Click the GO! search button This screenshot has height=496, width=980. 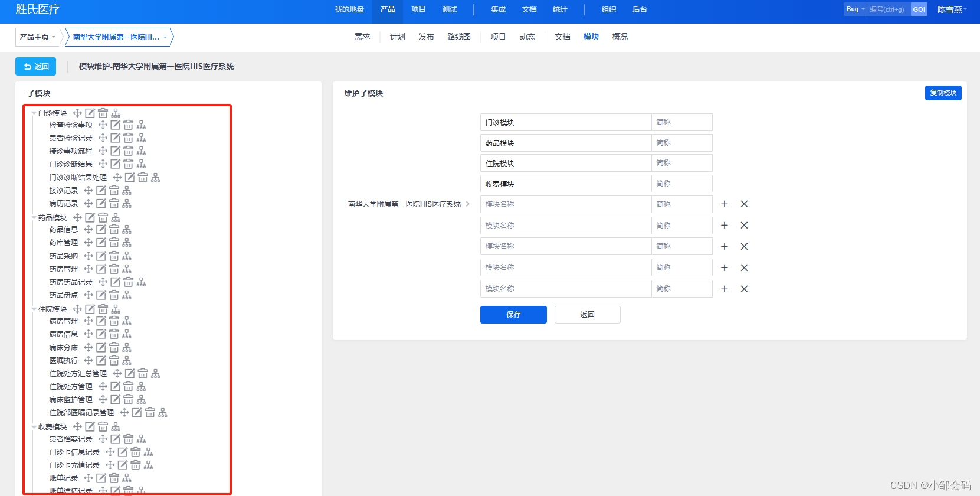click(919, 9)
